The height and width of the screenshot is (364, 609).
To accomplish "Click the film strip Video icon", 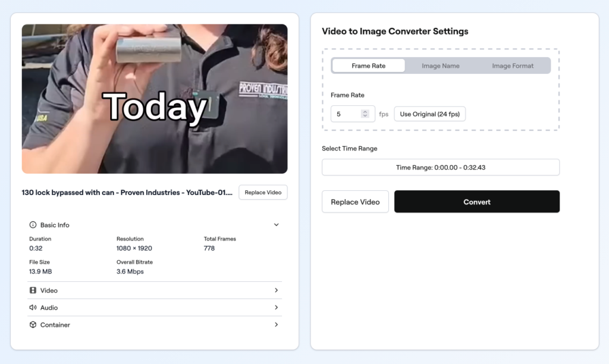I will point(33,290).
